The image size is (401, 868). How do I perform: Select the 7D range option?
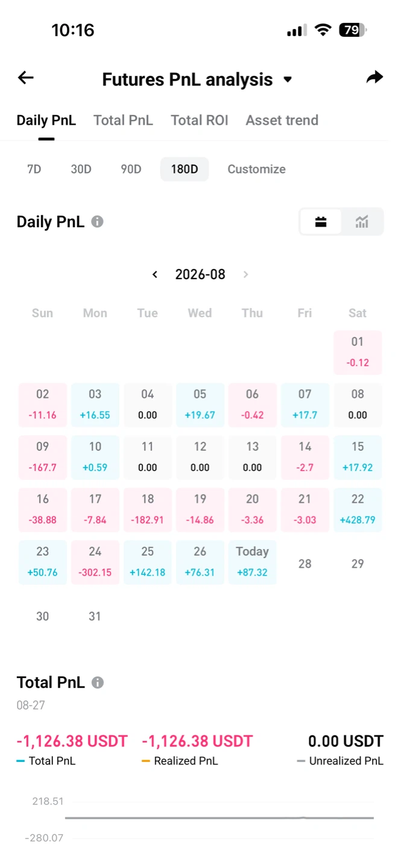(34, 169)
